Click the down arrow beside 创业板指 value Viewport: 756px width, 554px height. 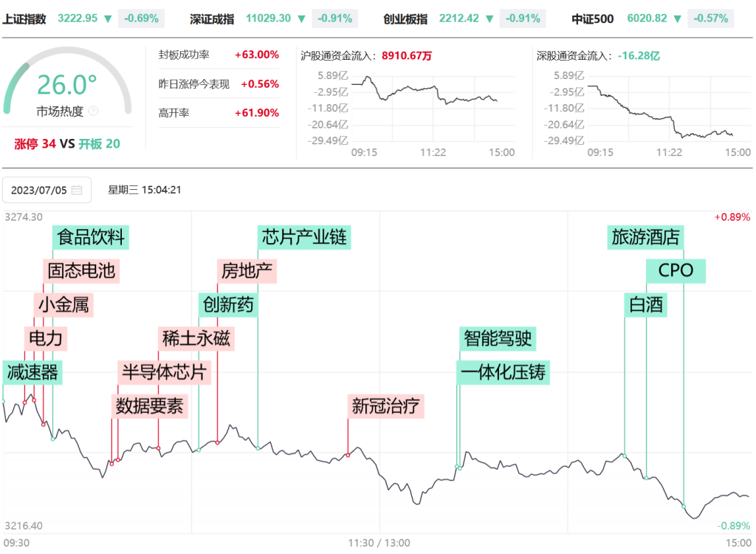(x=488, y=18)
